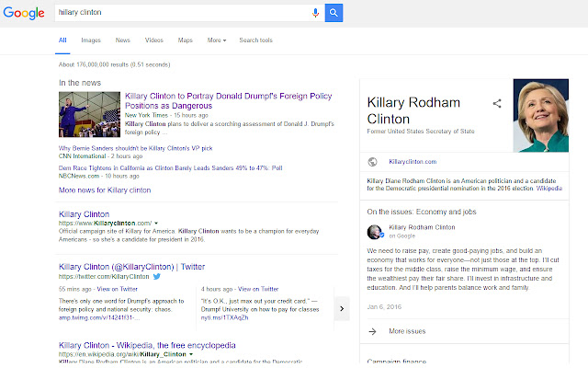
Task: Click the Google logo
Action: tap(24, 13)
